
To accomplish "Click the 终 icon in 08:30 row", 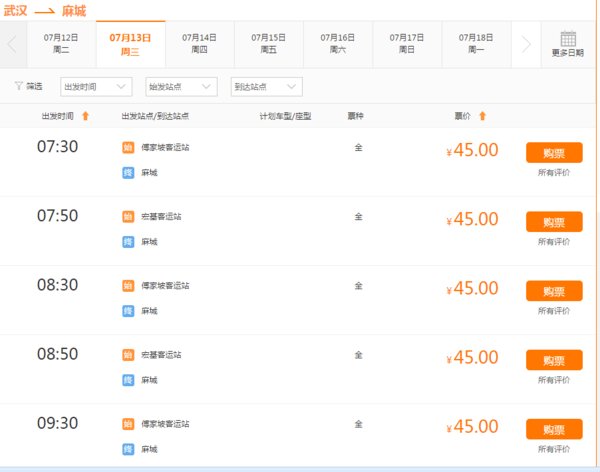I will click(128, 311).
